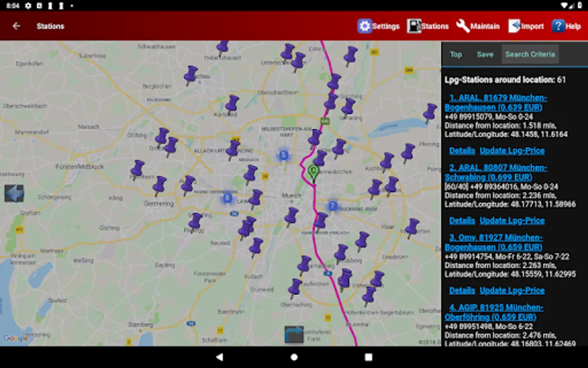Click the 'Stations' screen title
The width and height of the screenshot is (588, 368).
[x=50, y=26]
